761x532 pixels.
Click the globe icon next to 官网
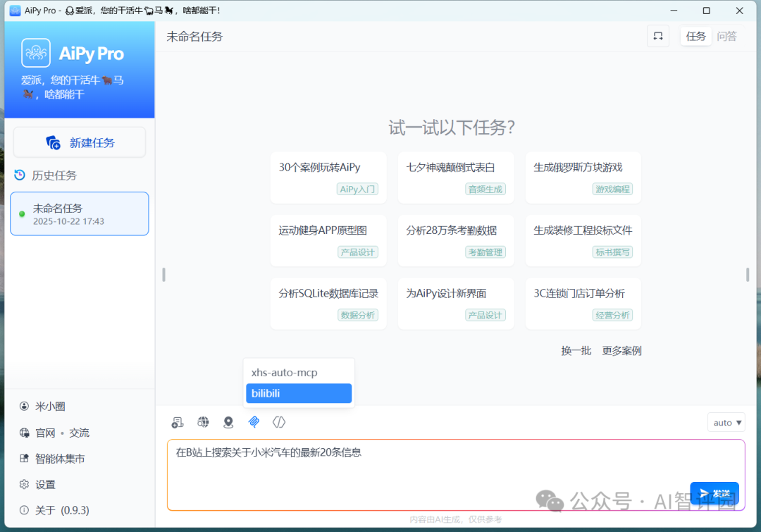pyautogui.click(x=24, y=433)
